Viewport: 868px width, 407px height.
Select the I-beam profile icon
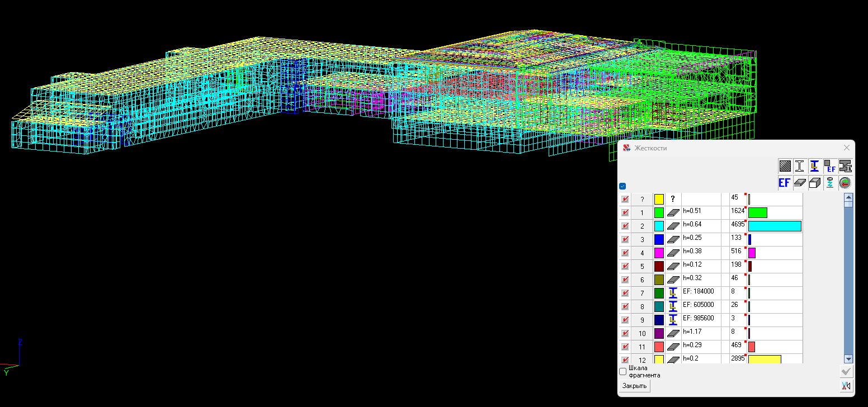click(800, 166)
